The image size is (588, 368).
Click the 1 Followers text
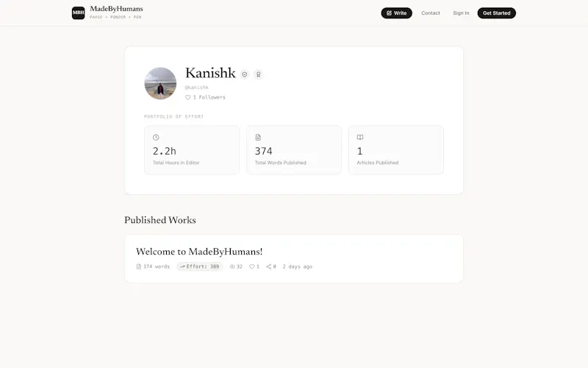coord(209,97)
